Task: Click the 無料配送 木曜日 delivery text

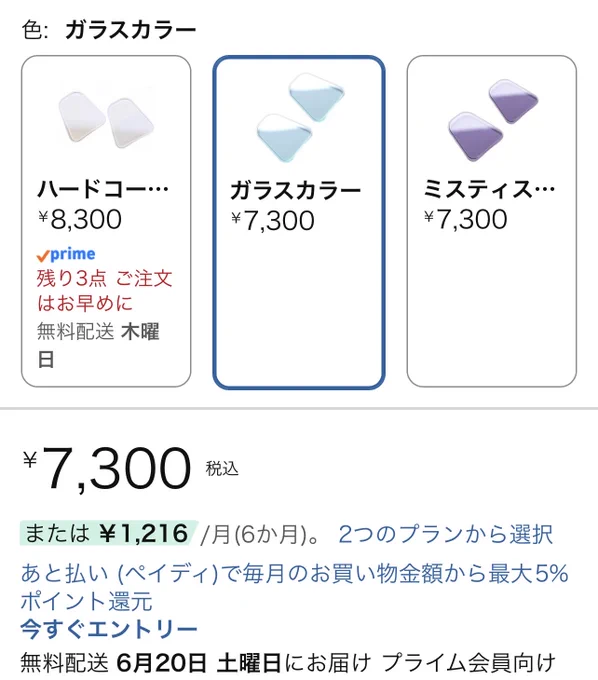Action: [98, 346]
